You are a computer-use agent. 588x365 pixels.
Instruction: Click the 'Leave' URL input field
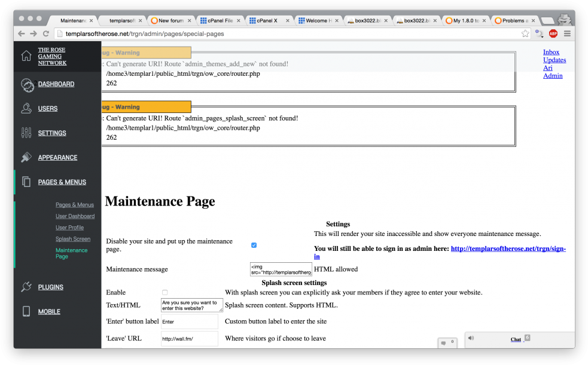190,339
